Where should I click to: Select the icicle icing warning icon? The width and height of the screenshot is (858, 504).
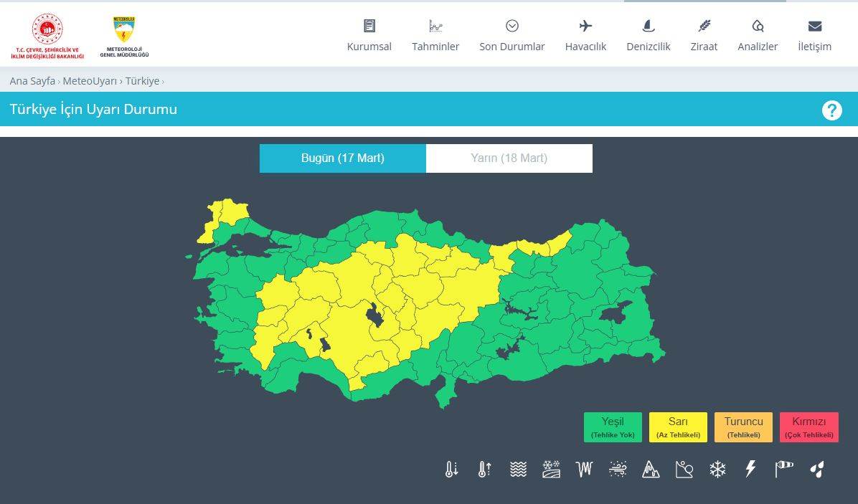584,470
